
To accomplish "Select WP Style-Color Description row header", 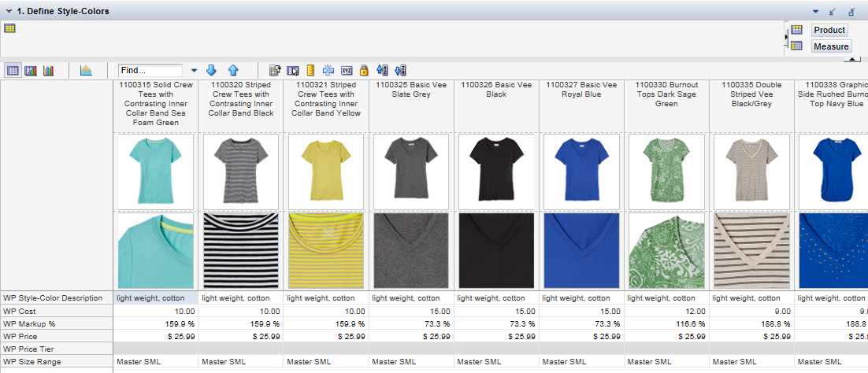I will point(57,297).
